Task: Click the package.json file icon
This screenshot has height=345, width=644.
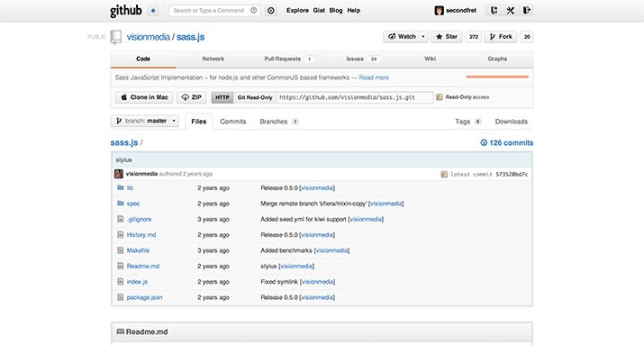Action: click(x=121, y=297)
